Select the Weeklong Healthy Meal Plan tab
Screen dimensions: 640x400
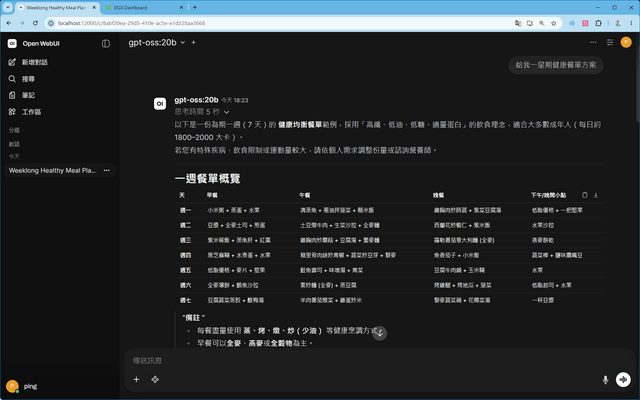click(x=55, y=7)
